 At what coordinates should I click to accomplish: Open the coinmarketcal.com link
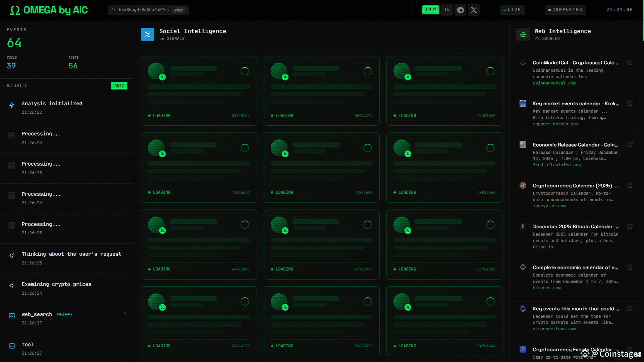554,83
